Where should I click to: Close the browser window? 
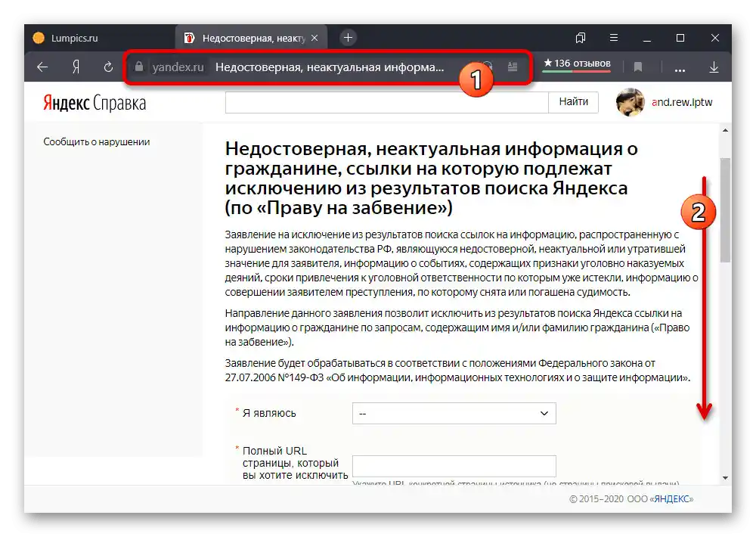[x=715, y=38]
